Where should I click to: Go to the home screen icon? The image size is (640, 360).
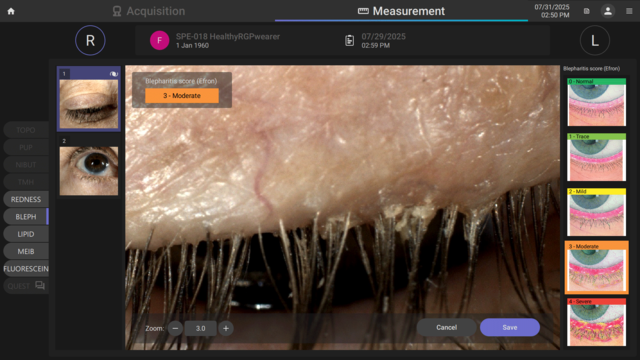(x=11, y=11)
